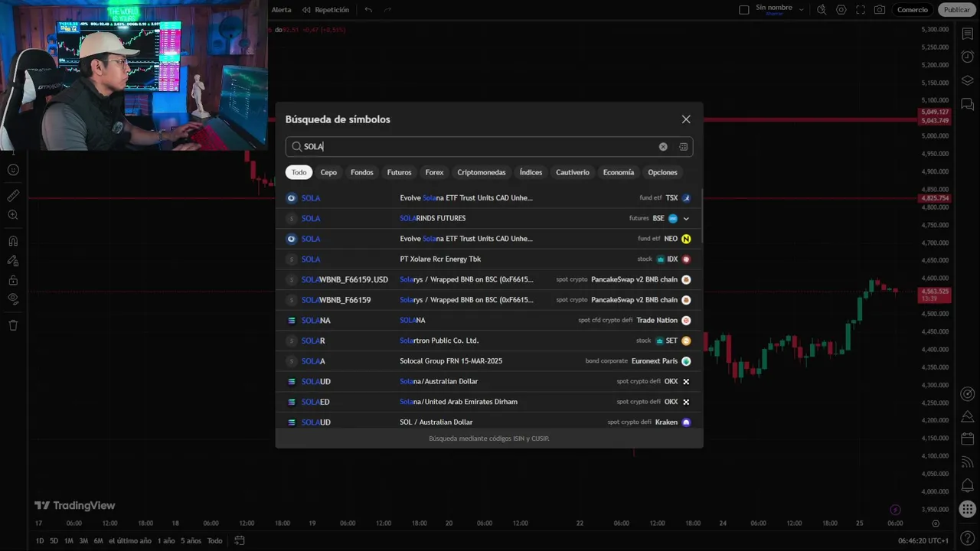This screenshot has height=551, width=980.
Task: Choose SOLAR Solartron Public Co. result
Action: (x=488, y=341)
